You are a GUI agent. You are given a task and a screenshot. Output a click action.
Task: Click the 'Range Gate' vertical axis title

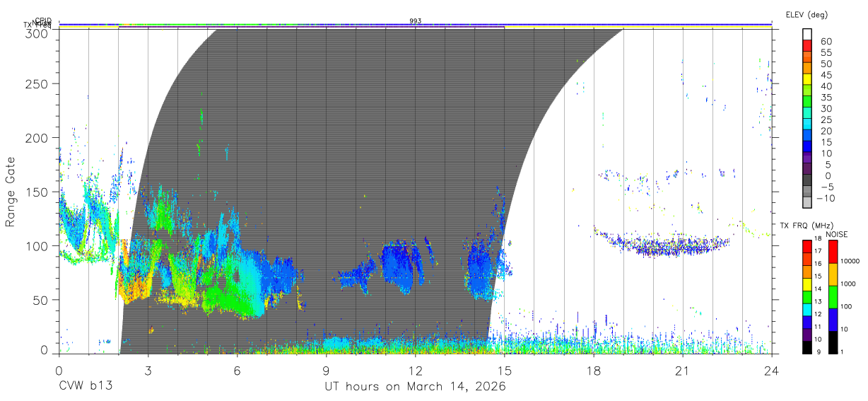coord(11,192)
